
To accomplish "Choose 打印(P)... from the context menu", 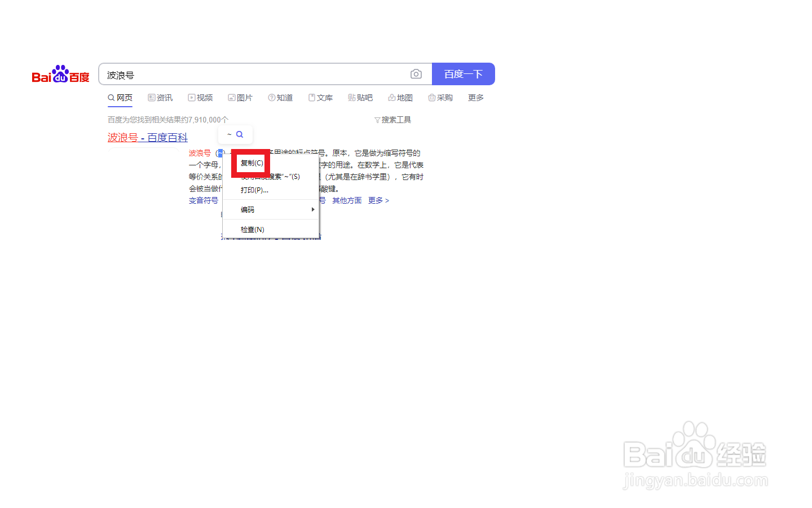I will pyautogui.click(x=253, y=190).
